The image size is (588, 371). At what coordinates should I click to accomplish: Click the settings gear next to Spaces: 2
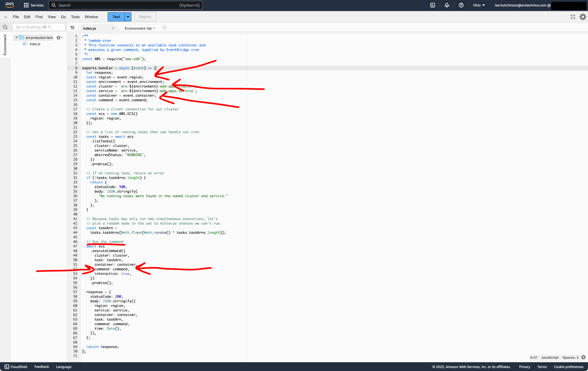583,357
